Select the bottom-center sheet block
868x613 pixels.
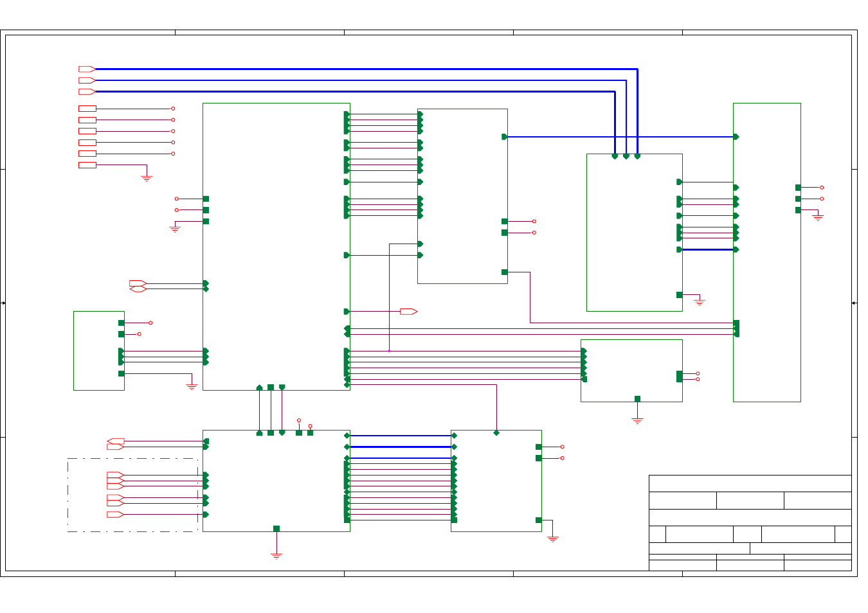pyautogui.click(x=496, y=481)
